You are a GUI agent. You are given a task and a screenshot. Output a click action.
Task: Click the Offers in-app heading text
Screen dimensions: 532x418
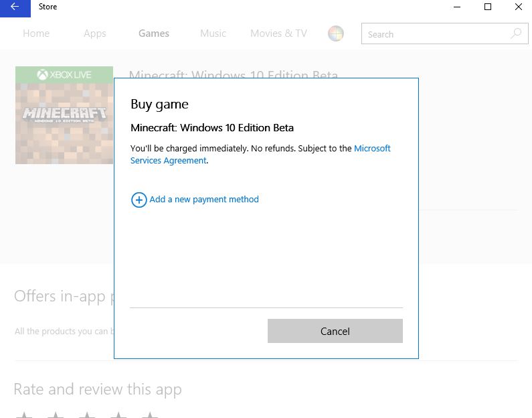(x=64, y=297)
